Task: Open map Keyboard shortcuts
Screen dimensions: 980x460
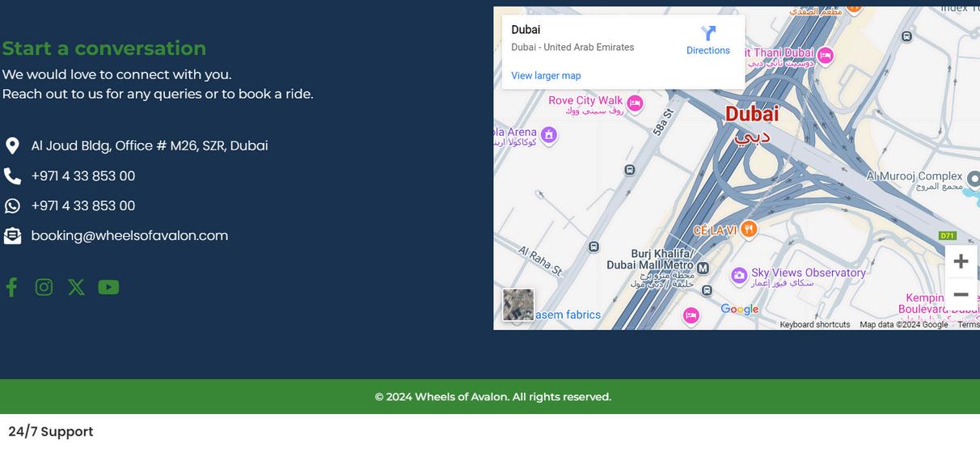Action: click(x=814, y=324)
